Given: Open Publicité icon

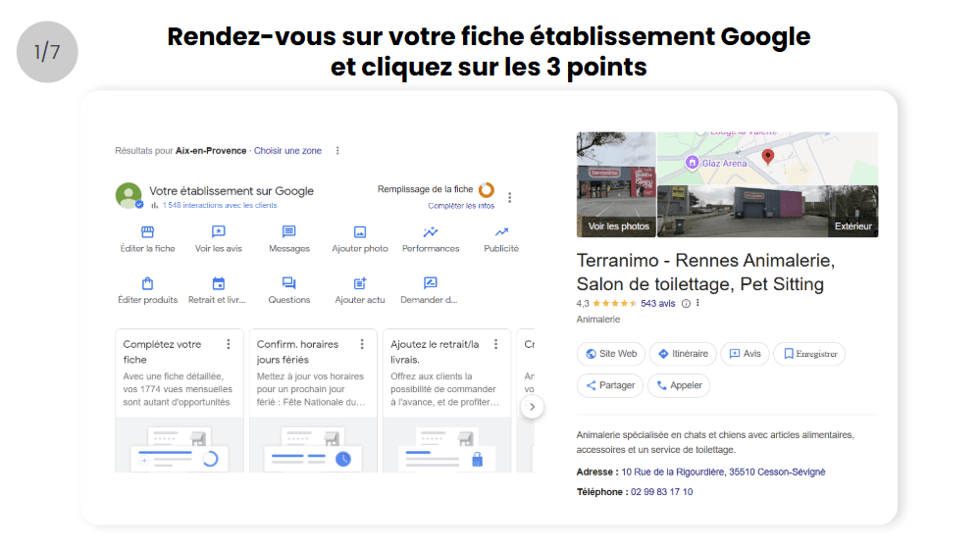Looking at the screenshot, I should (x=501, y=231).
